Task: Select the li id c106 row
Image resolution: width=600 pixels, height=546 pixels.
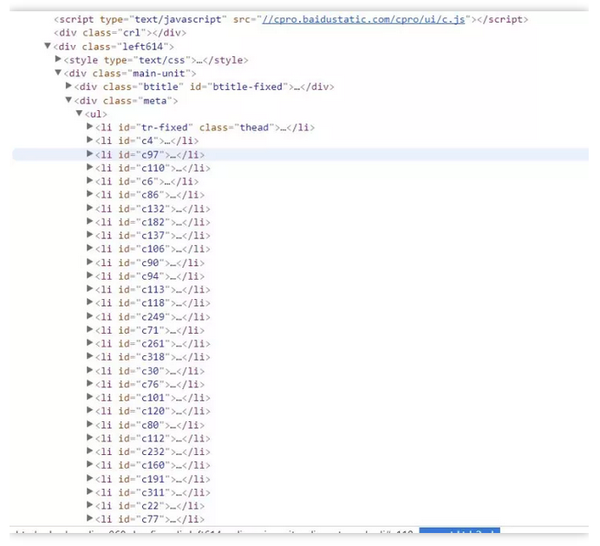Action: tap(152, 249)
